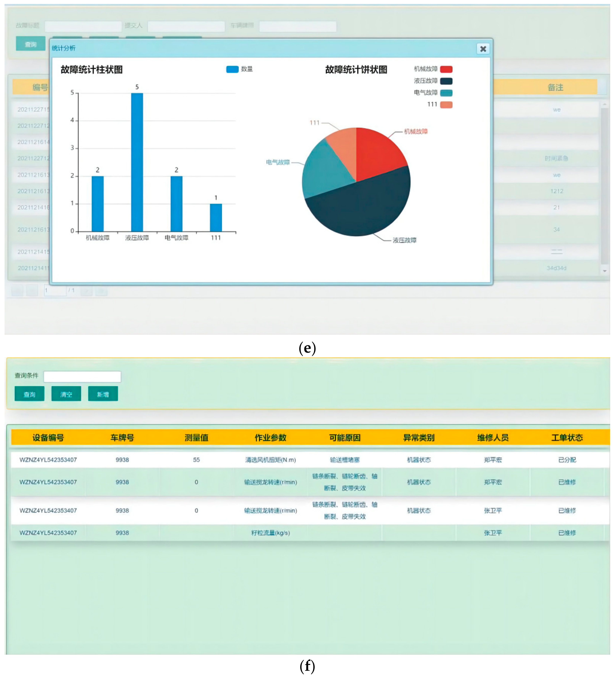Close the 统计分析 dialog
Screen dimensions: 616x678
click(x=483, y=49)
